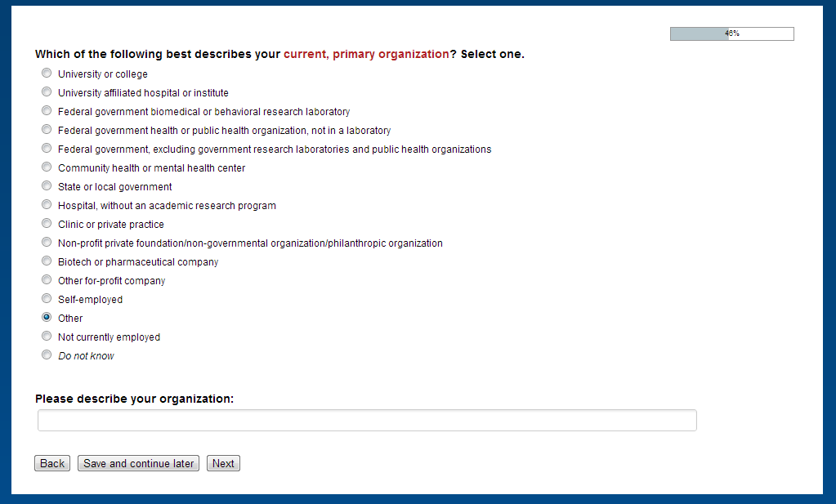Pick 'Hospital, without an academic research program'

tap(47, 205)
